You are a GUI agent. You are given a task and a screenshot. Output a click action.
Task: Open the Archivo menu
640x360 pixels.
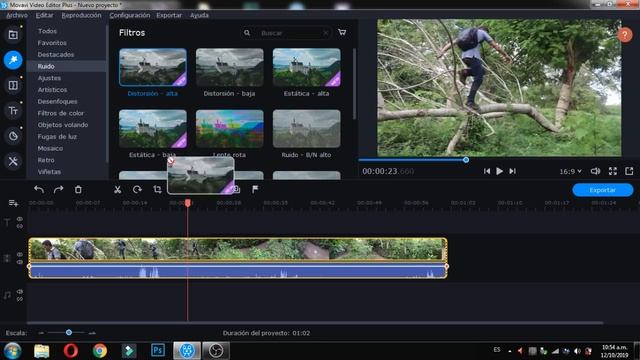[17, 16]
